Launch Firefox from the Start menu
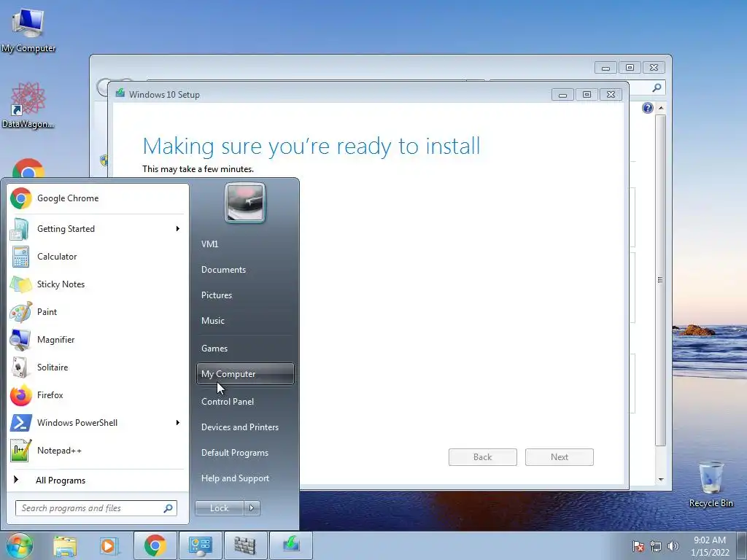This screenshot has height=560, width=747. (98, 395)
